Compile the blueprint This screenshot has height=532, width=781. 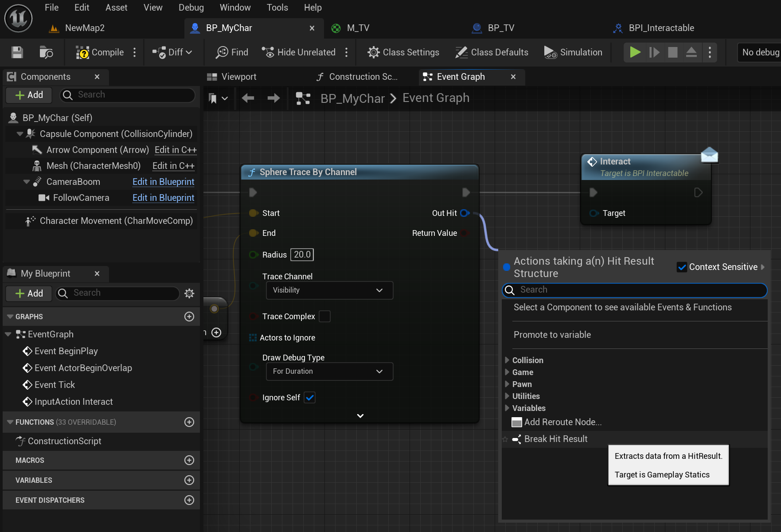coord(100,52)
